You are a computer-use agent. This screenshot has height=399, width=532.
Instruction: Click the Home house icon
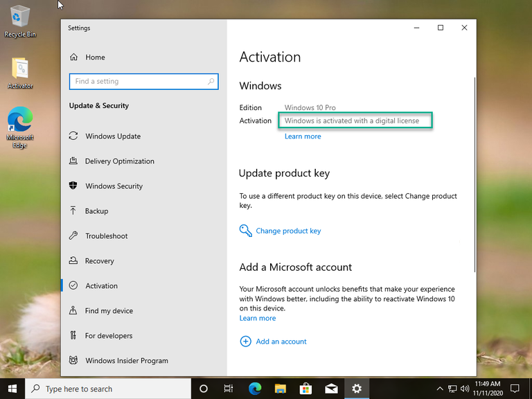(x=73, y=57)
